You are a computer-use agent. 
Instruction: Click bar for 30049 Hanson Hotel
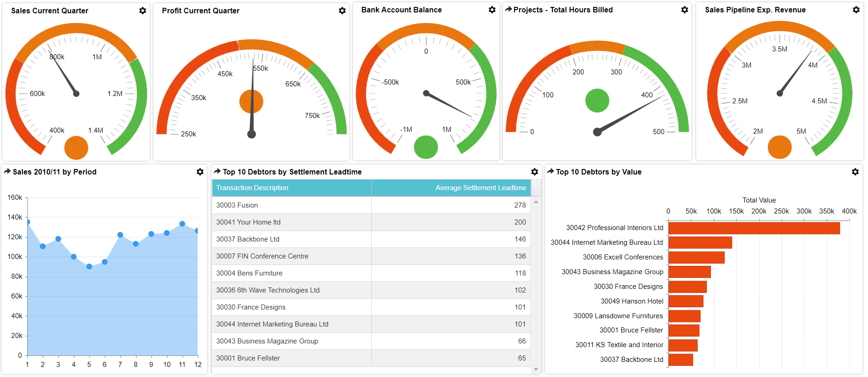click(686, 301)
